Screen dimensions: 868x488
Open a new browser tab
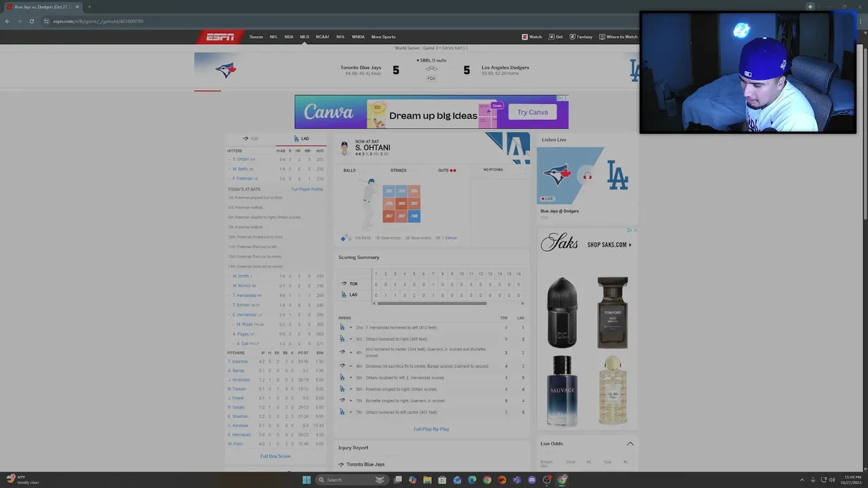point(89,7)
